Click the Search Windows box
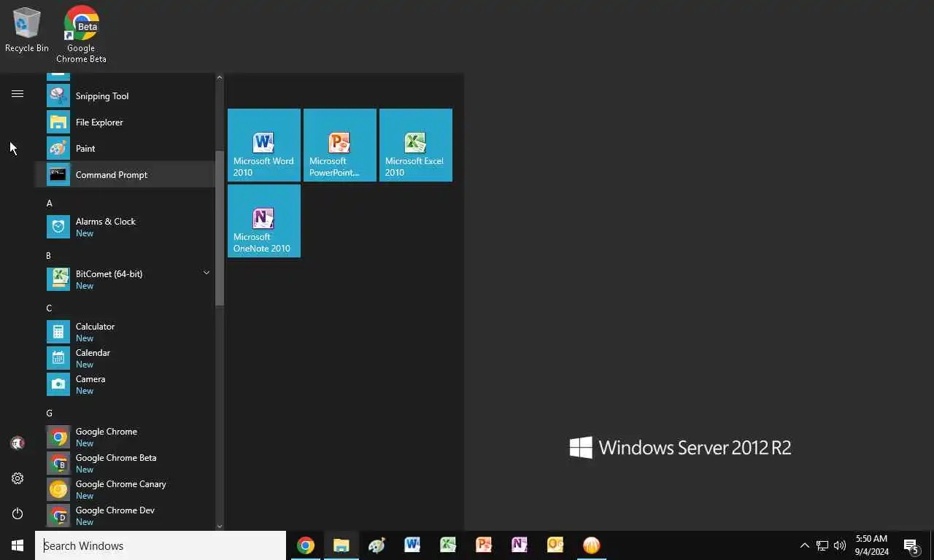 tap(161, 545)
